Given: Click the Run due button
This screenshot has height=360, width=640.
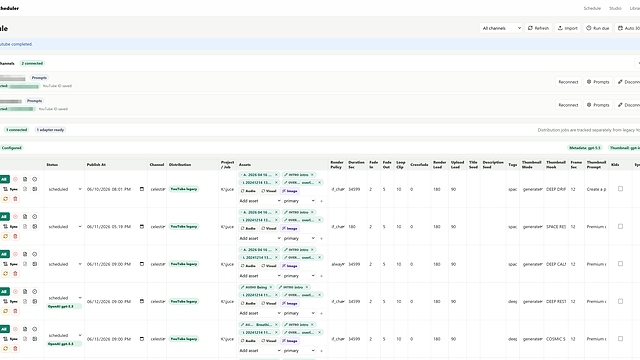Looking at the screenshot, I should (x=598, y=28).
